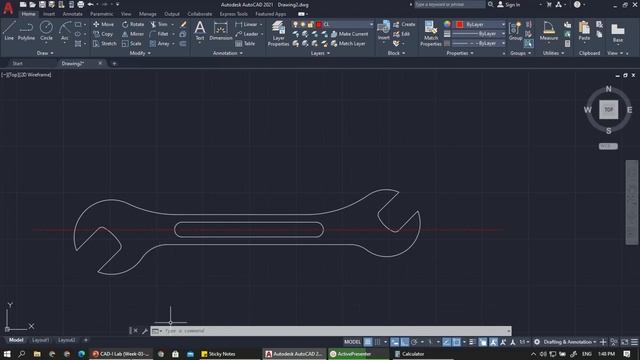Insert a Table
This screenshot has width=640, height=360.
pos(245,43)
